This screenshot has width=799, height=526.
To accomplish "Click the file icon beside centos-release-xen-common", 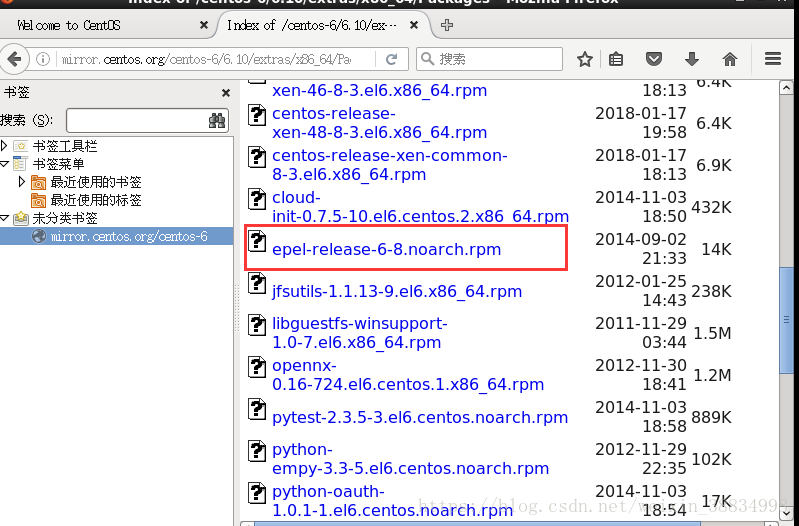I will 257,157.
